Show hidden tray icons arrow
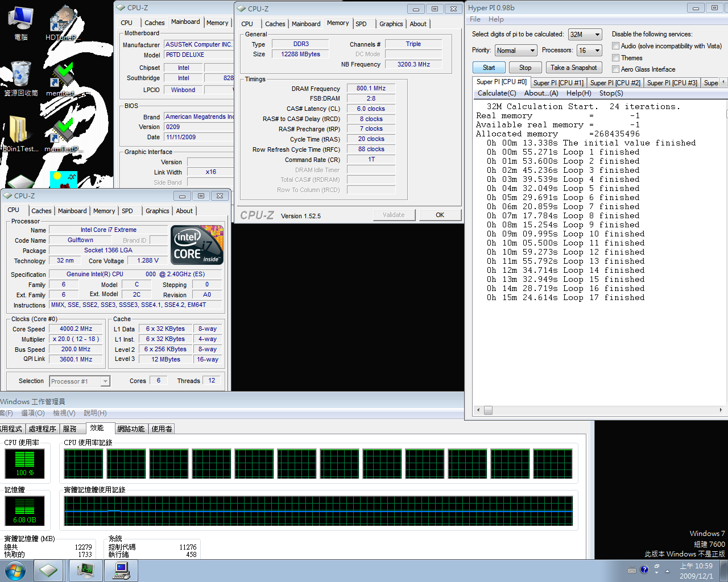Screen dimensions: 728x582 click(667, 571)
